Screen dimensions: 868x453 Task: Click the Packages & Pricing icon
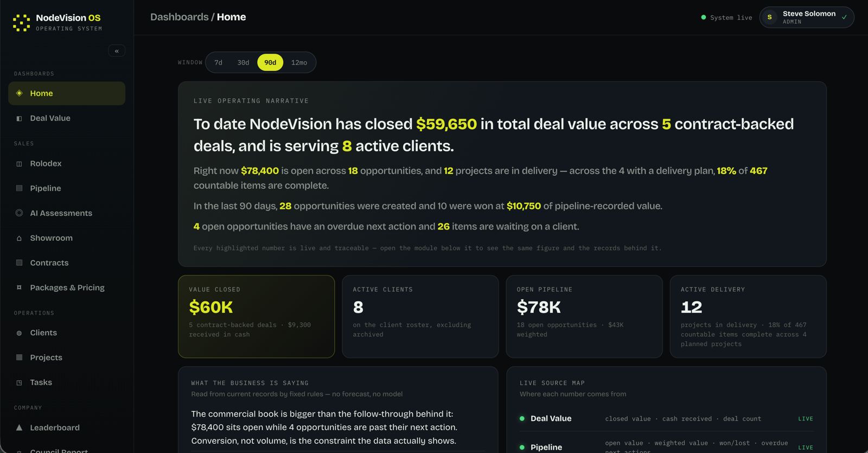pyautogui.click(x=20, y=288)
